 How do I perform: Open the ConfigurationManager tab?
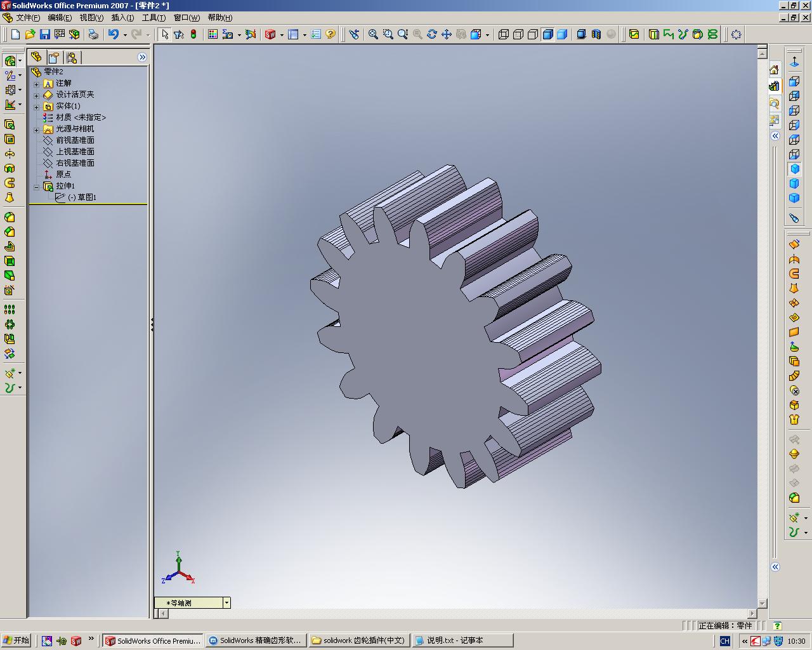72,57
